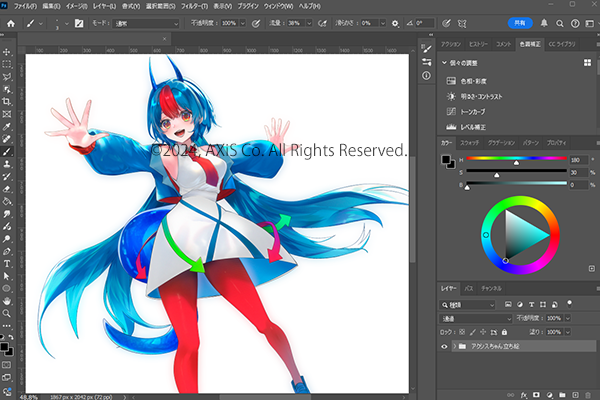This screenshot has width=600, height=400.
Task: Switch to the チャンネル tab
Action: [x=491, y=288]
